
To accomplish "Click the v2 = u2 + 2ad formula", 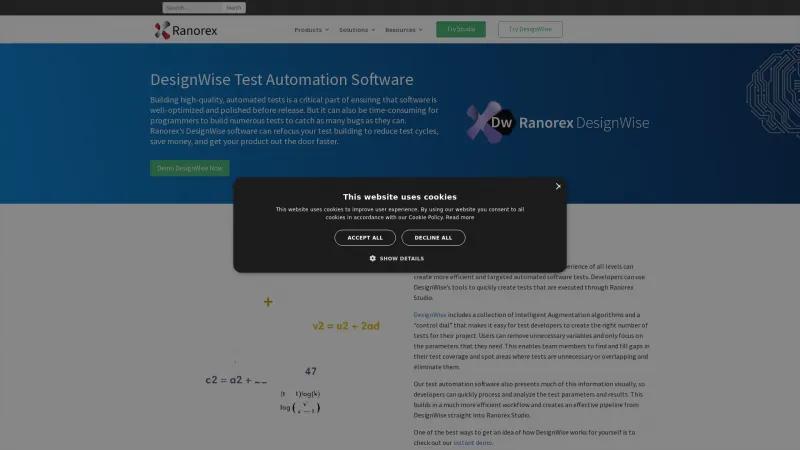I will click(x=346, y=326).
